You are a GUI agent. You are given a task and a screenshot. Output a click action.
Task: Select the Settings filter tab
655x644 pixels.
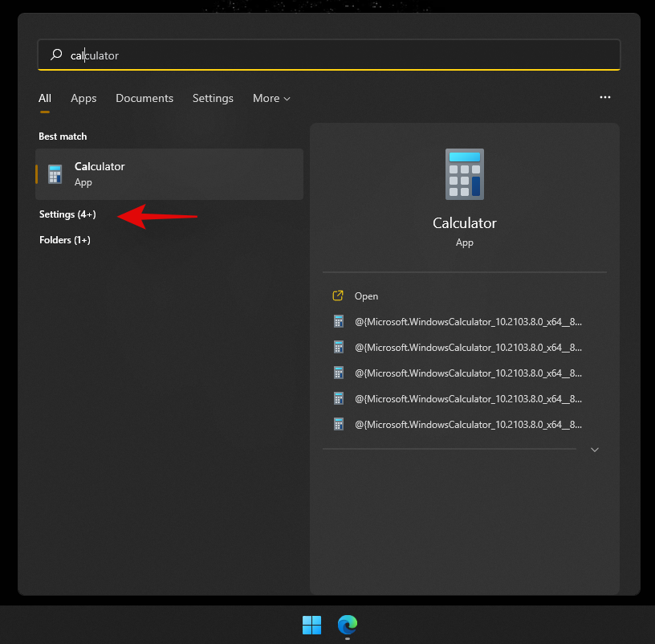click(213, 98)
